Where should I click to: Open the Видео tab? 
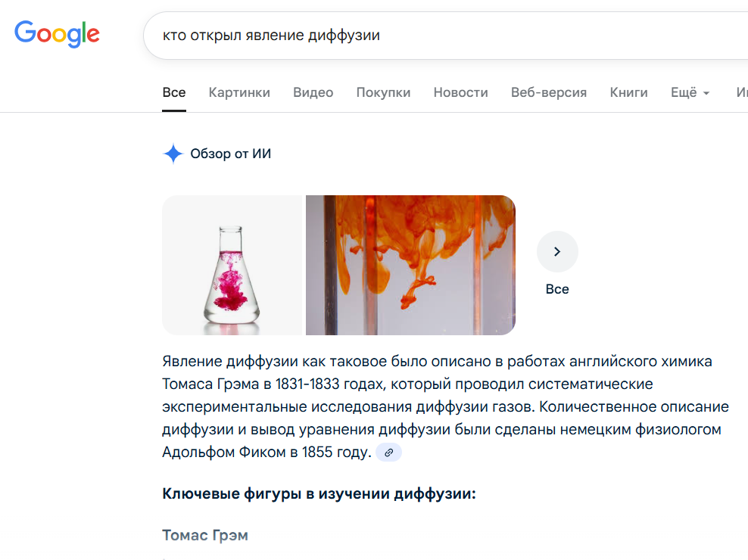coord(313,92)
